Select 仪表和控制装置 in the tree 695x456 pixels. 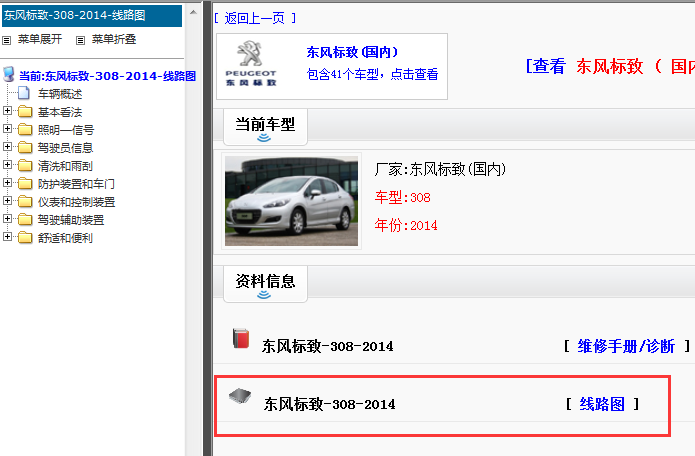pyautogui.click(x=76, y=202)
